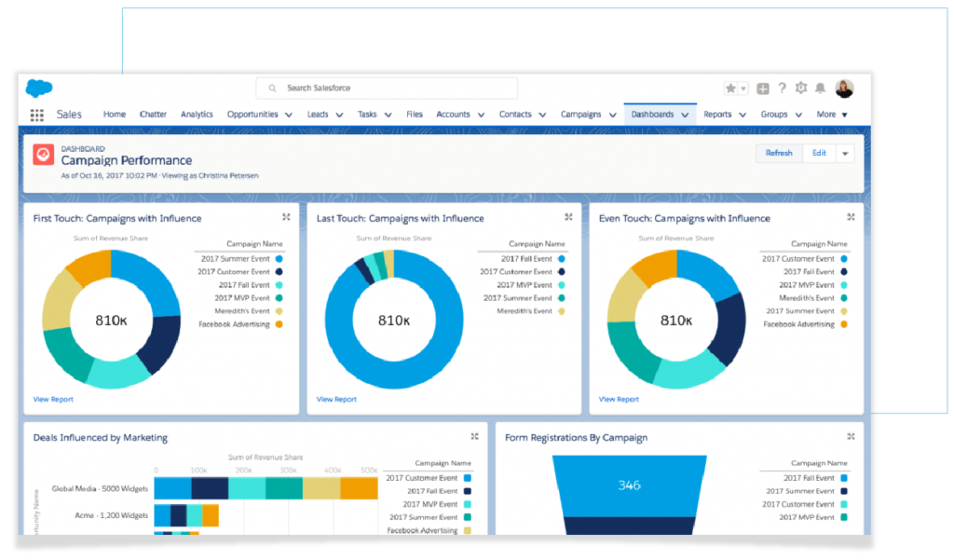Click the 346 funnel segment
This screenshot has height=560, width=954.
click(629, 485)
